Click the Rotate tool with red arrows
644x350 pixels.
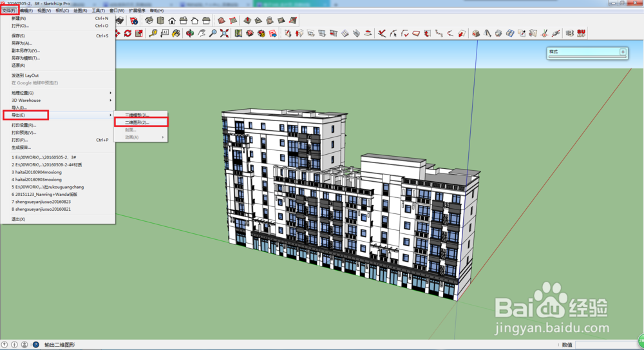(x=128, y=34)
